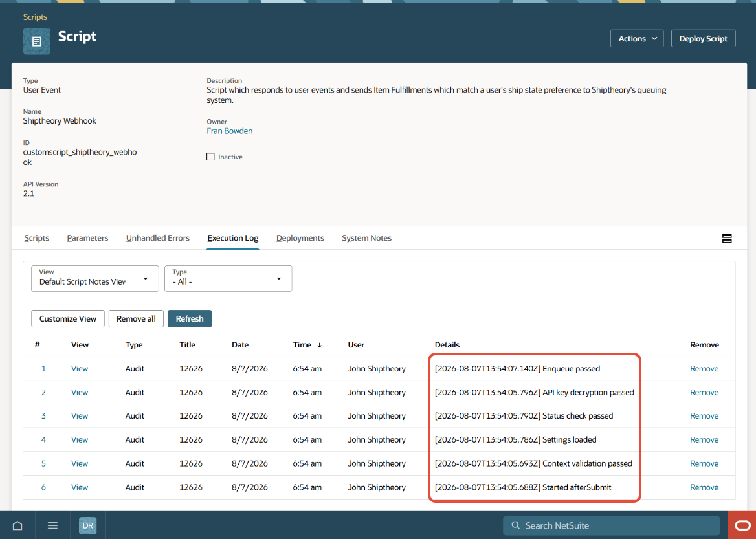Viewport: 756px width, 539px height.
Task: Click the Customize View button
Action: click(x=68, y=318)
